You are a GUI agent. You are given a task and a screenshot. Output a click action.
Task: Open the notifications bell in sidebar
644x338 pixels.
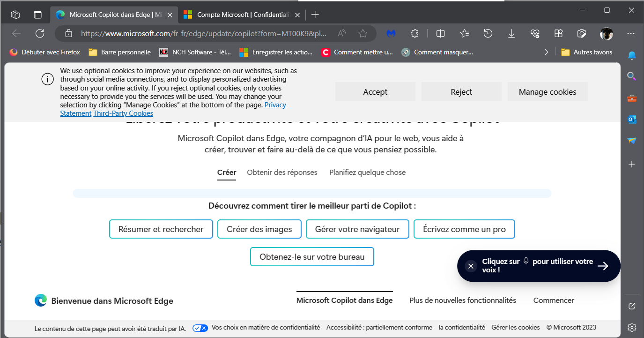pos(632,56)
